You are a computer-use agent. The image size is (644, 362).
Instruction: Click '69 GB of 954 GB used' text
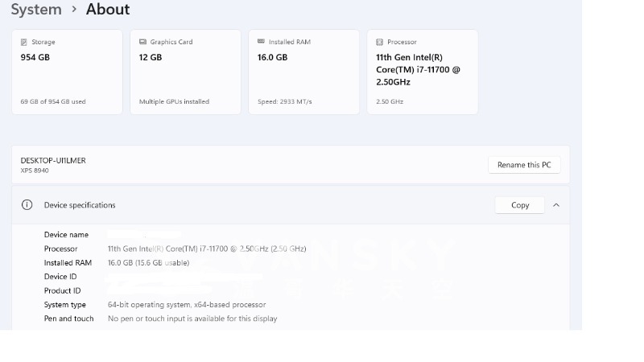tap(53, 102)
